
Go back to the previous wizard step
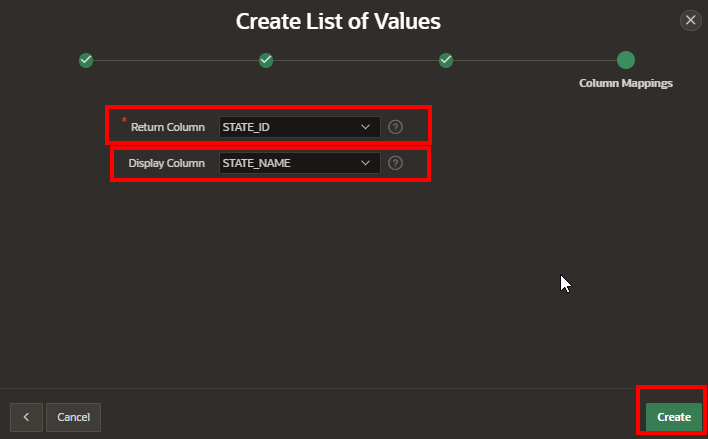pos(26,417)
